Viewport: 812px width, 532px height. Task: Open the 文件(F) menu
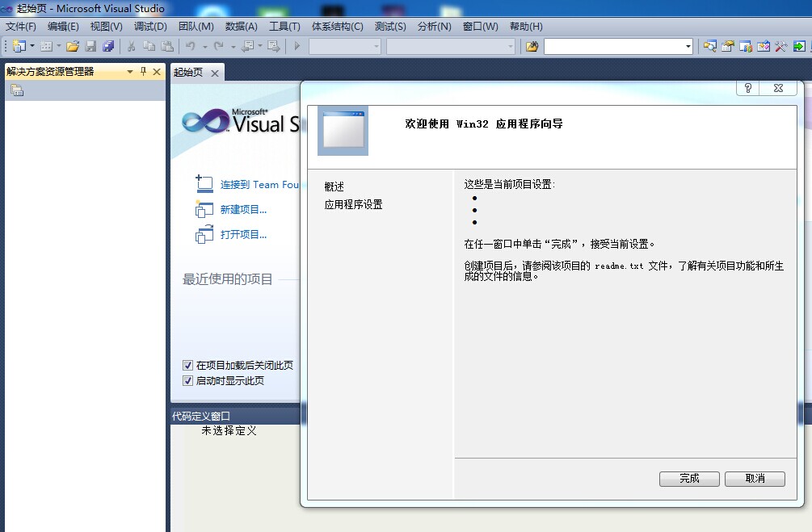(21, 27)
